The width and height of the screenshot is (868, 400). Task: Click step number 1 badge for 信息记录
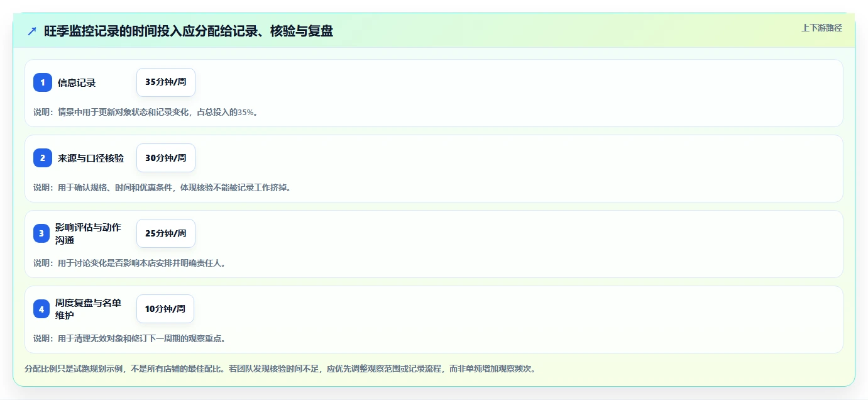(43, 82)
